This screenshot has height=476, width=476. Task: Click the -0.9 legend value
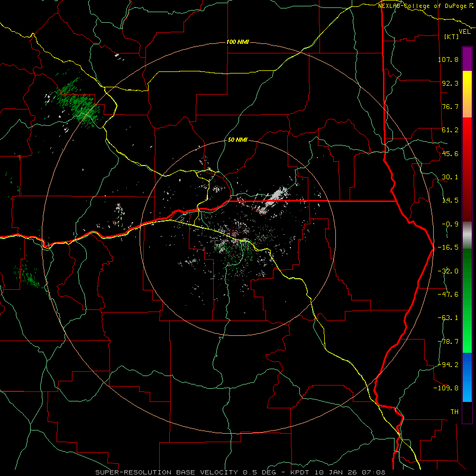pos(450,224)
